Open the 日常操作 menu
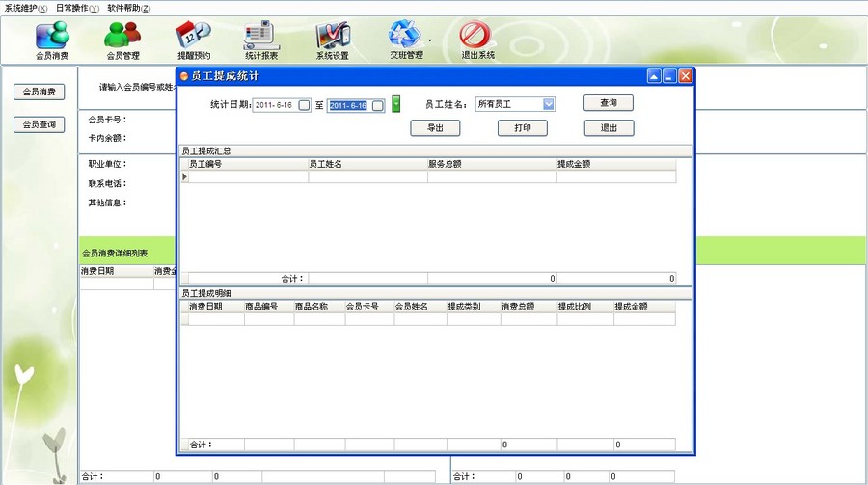This screenshot has height=485, width=868. click(x=77, y=8)
